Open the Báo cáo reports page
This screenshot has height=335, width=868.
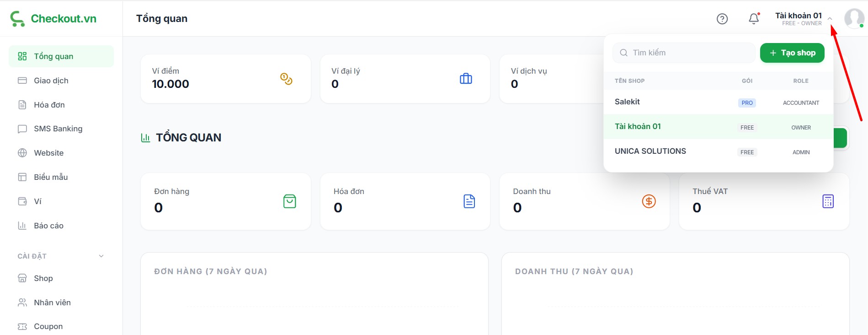coord(48,226)
